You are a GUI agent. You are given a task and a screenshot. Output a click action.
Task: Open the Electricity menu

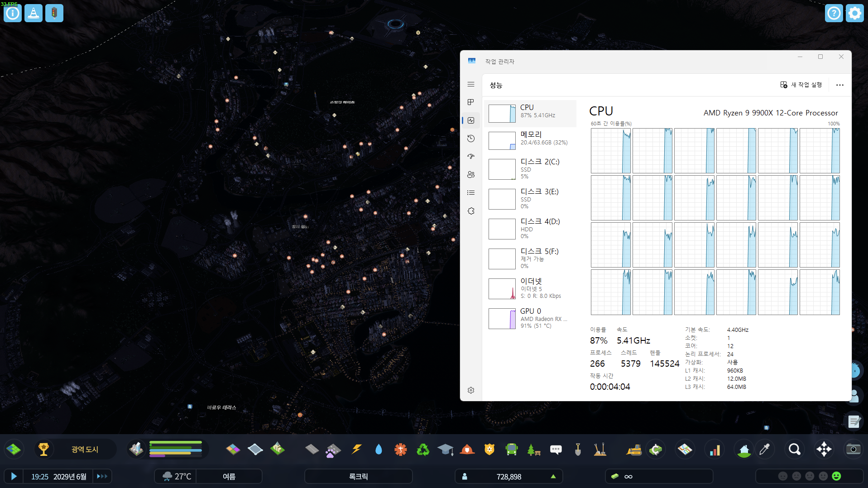357,449
